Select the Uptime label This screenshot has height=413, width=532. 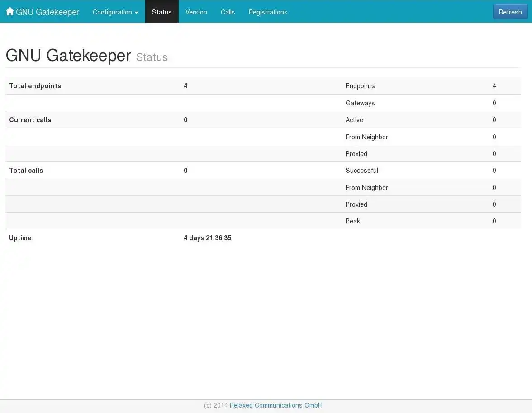pos(20,238)
